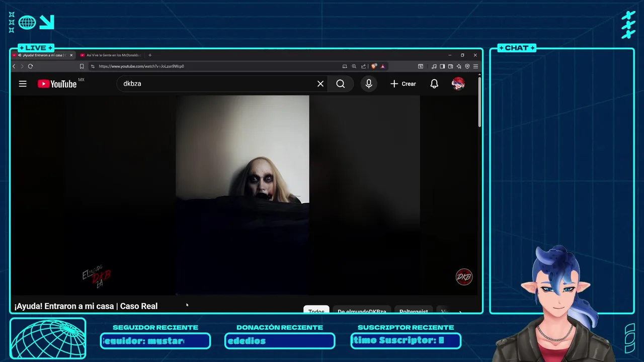Open Brave Rewards triangle icon
The height and width of the screenshot is (362, 644).
pyautogui.click(x=383, y=66)
